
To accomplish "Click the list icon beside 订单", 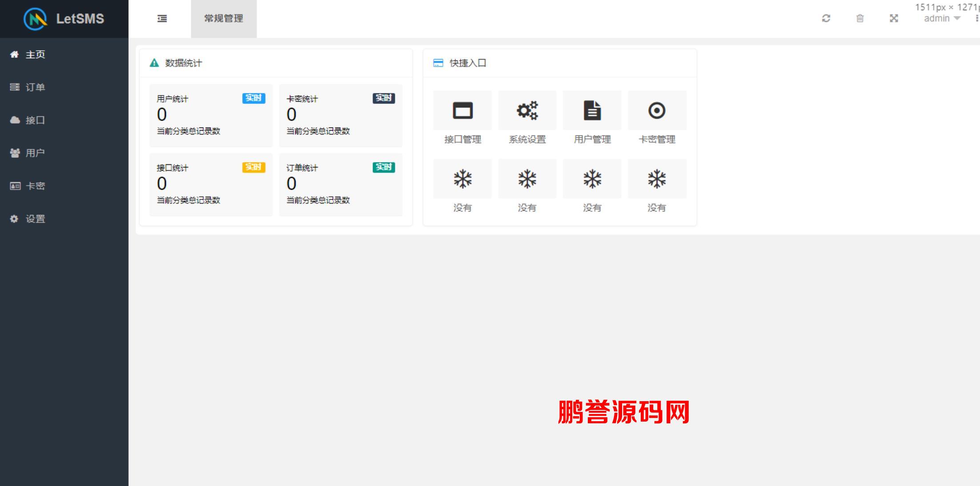I will (15, 87).
